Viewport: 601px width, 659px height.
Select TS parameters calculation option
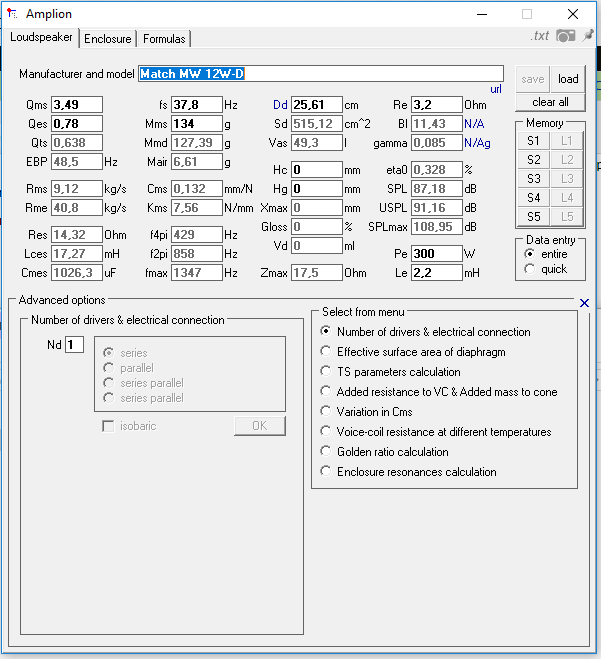click(390, 372)
